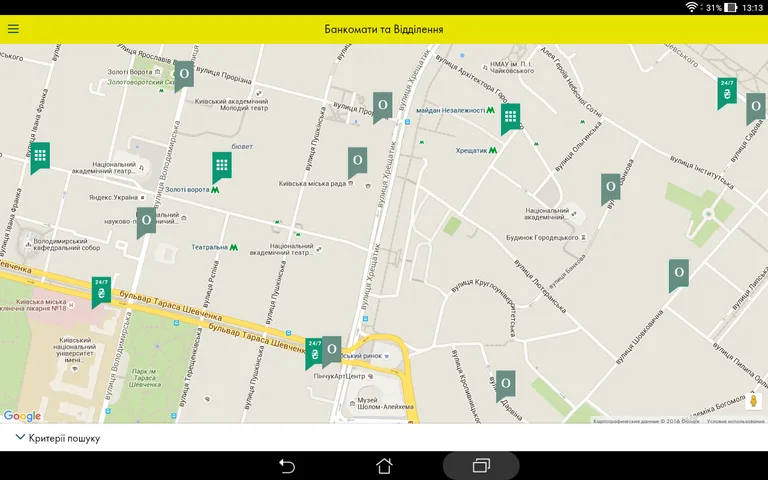The width and height of the screenshot is (768, 480).
Task: Open Street View pegman icon
Action: (x=754, y=401)
